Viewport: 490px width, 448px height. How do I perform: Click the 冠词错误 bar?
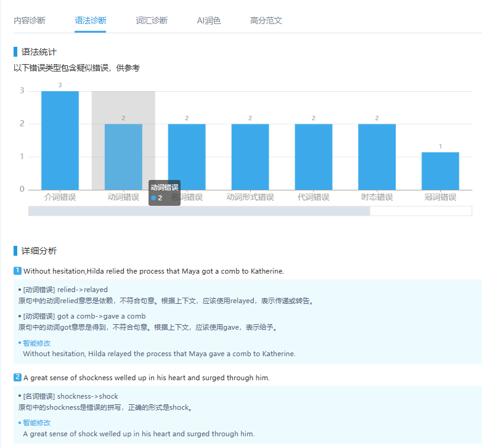pos(440,171)
